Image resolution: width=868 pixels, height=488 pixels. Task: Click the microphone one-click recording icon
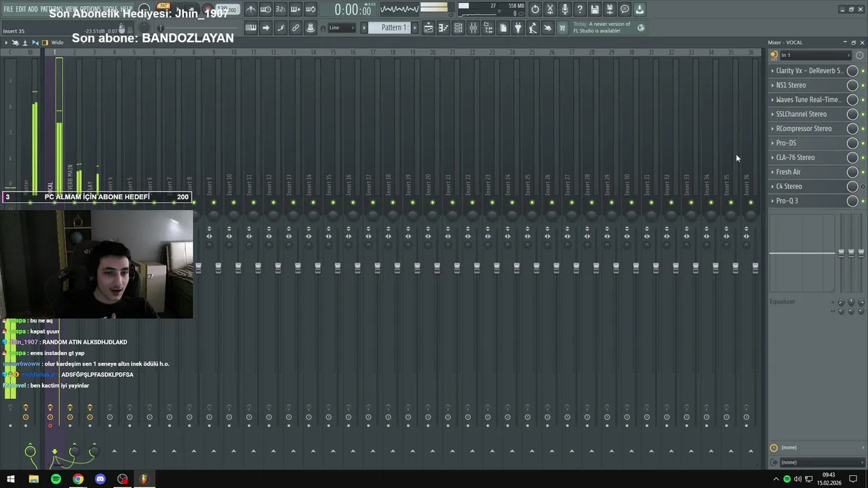(565, 9)
